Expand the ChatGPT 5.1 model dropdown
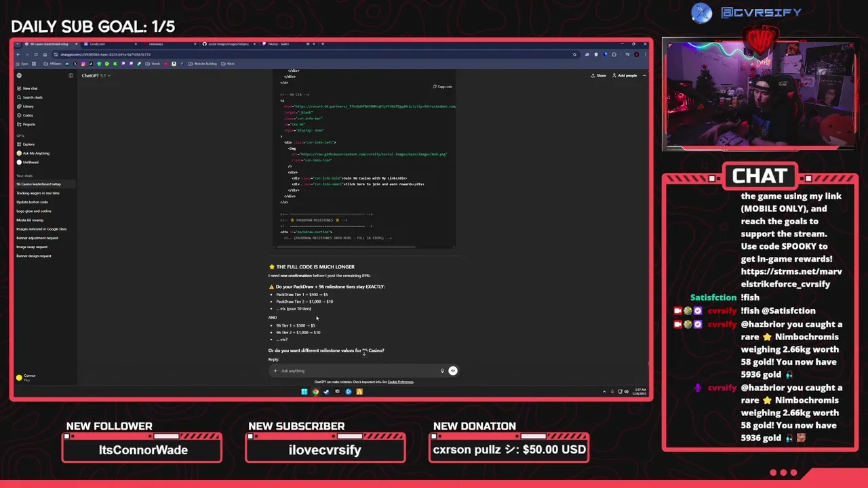Viewport: 868px width, 488px height. tap(96, 75)
